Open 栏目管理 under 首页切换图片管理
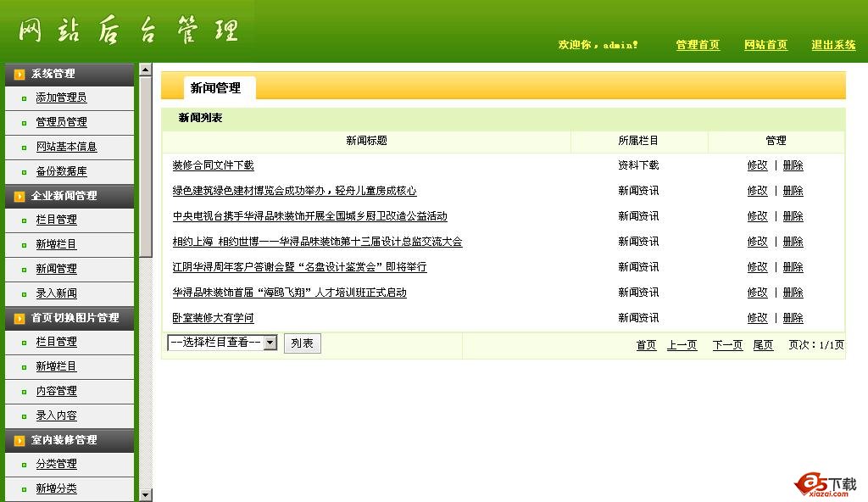Image resolution: width=868 pixels, height=502 pixels. [x=57, y=342]
